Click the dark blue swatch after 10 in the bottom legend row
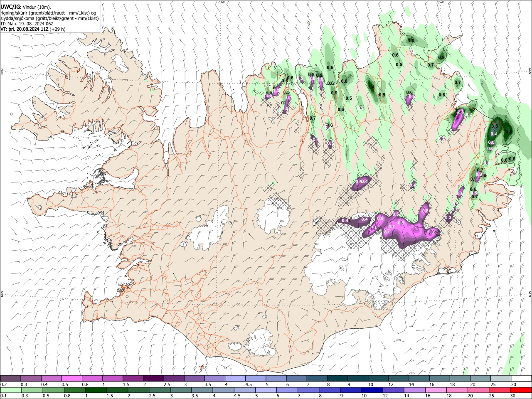 [x=372, y=390]
